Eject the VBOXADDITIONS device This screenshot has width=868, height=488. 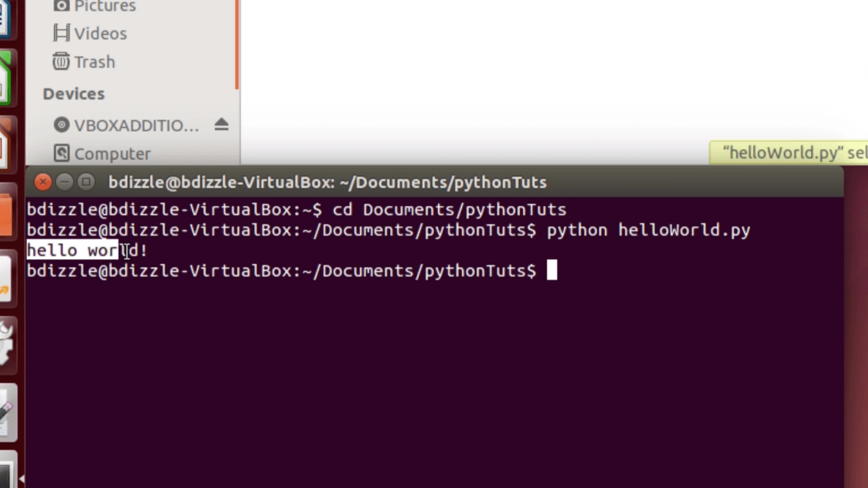click(x=222, y=125)
